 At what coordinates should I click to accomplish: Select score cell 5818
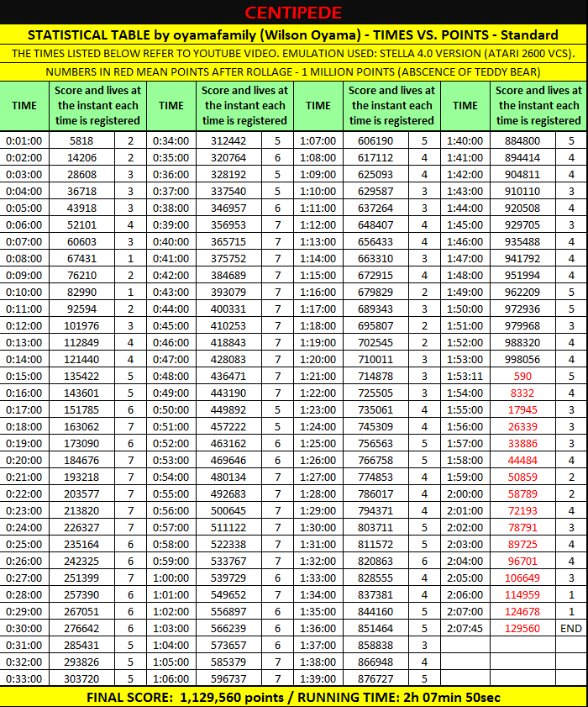(81, 140)
